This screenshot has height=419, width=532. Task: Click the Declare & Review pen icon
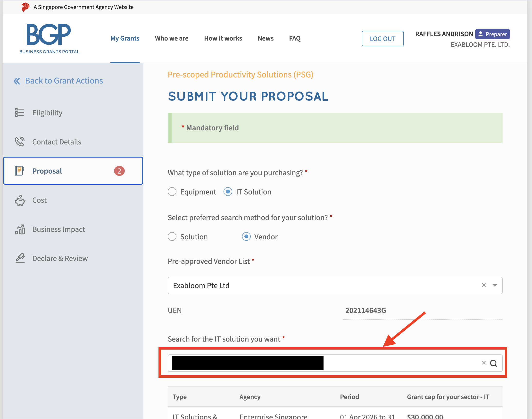tap(20, 258)
